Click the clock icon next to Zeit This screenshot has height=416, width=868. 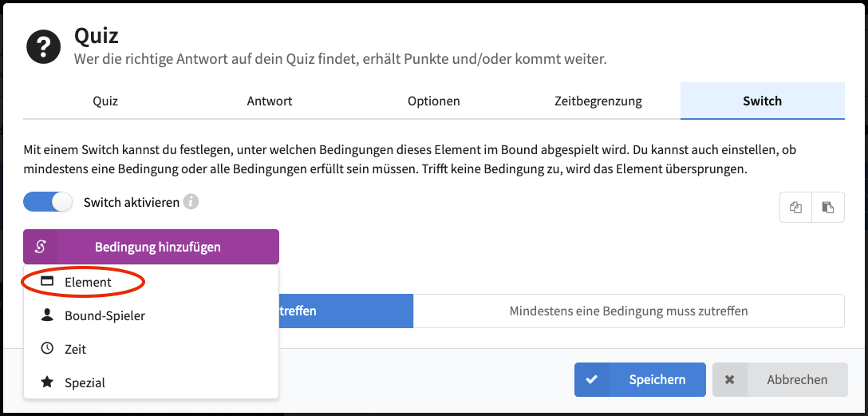tap(47, 349)
